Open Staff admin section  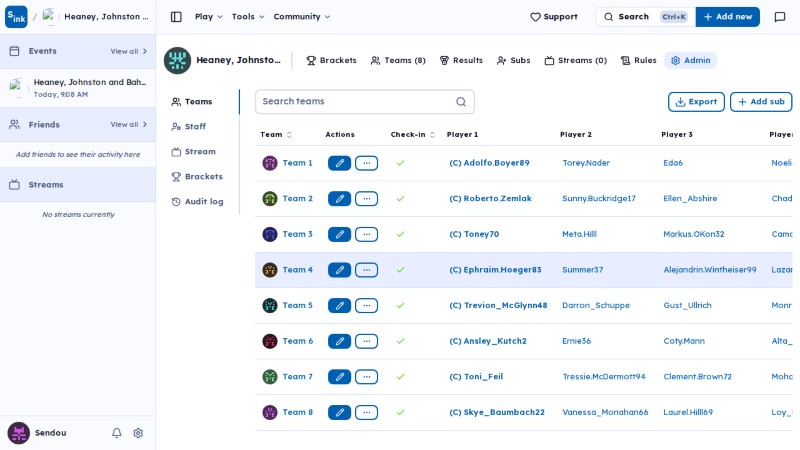[x=189, y=127]
